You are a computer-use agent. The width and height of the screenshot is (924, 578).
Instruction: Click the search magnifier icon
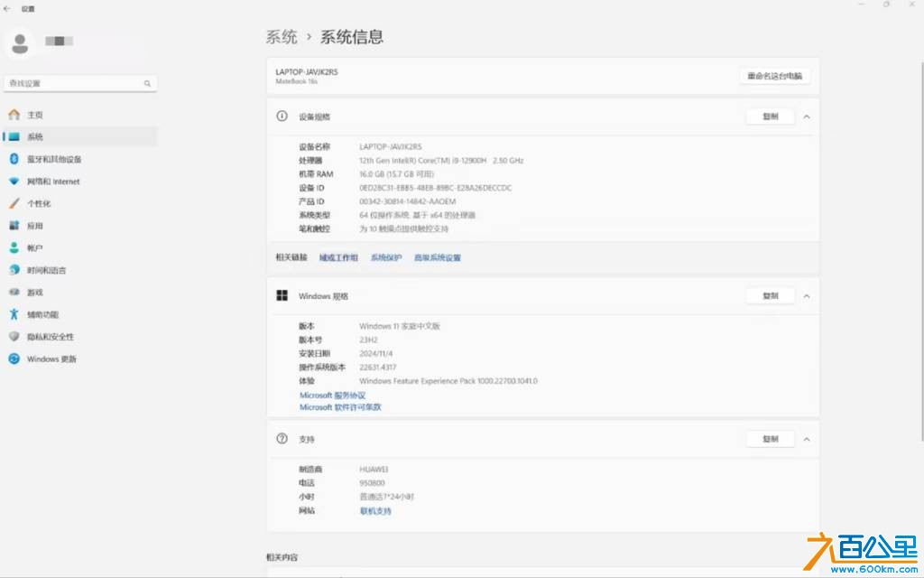coord(147,84)
